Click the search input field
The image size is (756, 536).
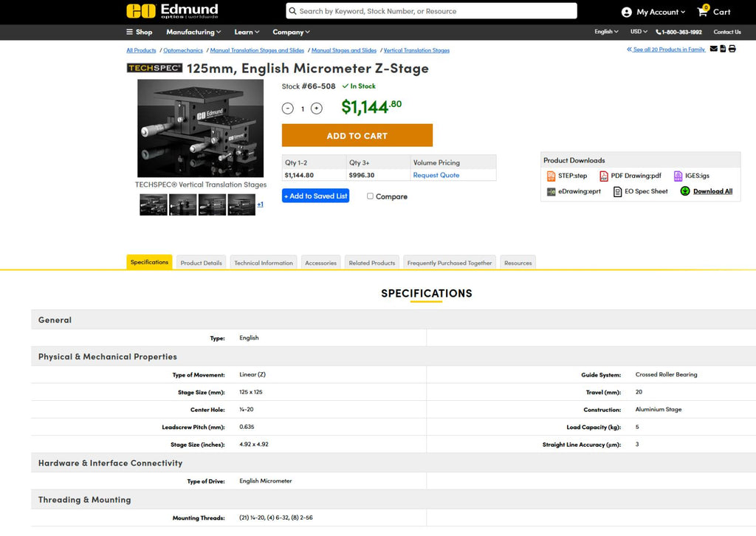tap(436, 11)
